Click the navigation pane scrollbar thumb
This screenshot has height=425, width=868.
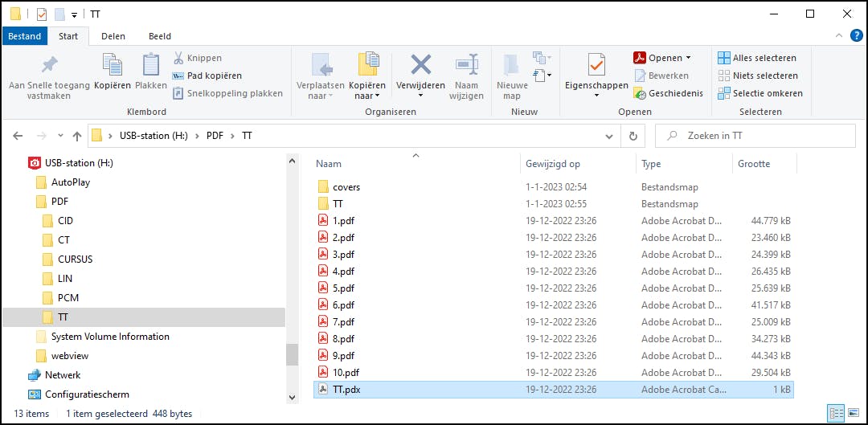[x=293, y=354]
